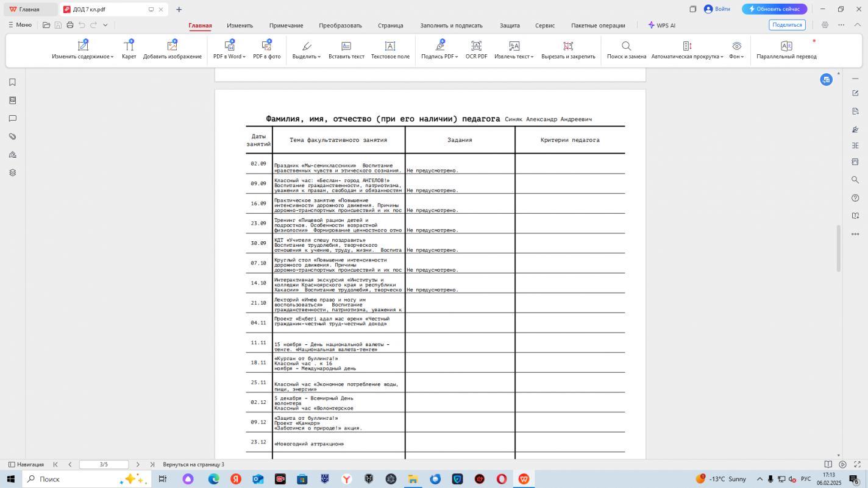
Task: Expand the Highlight (Выделить) dropdown
Action: [306, 57]
